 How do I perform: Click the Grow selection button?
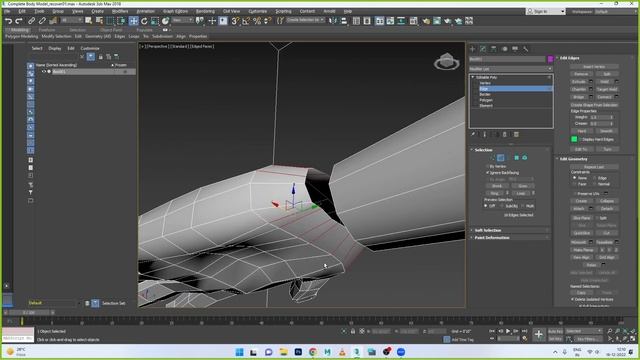[522, 186]
